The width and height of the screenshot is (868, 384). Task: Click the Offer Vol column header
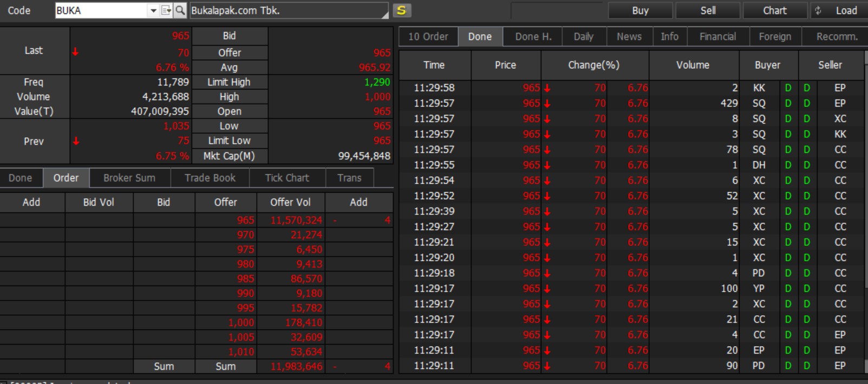tap(290, 202)
